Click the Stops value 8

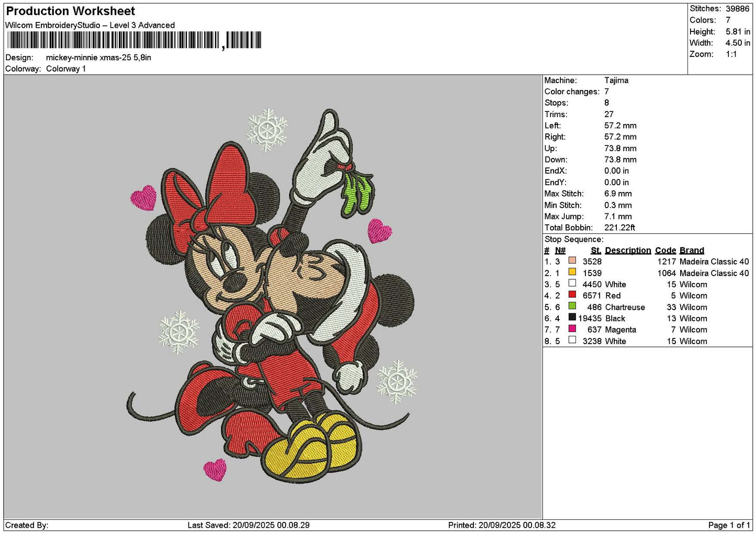[x=607, y=103]
